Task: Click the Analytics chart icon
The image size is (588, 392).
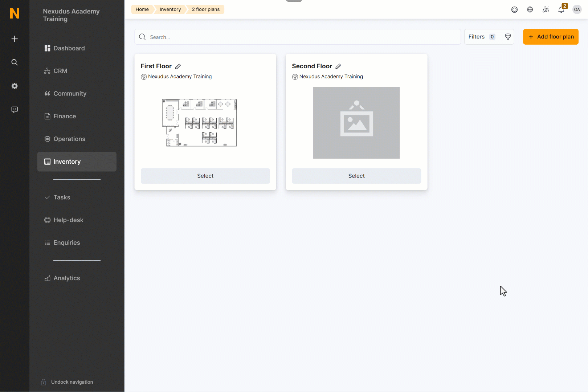Action: (x=47, y=278)
